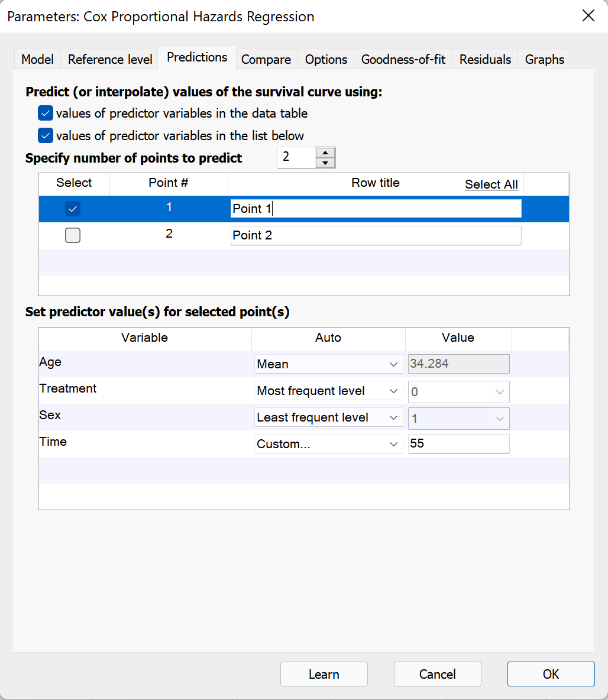Viewport: 608px width, 700px height.
Task: Switch to the Residuals tab
Action: coord(484,59)
